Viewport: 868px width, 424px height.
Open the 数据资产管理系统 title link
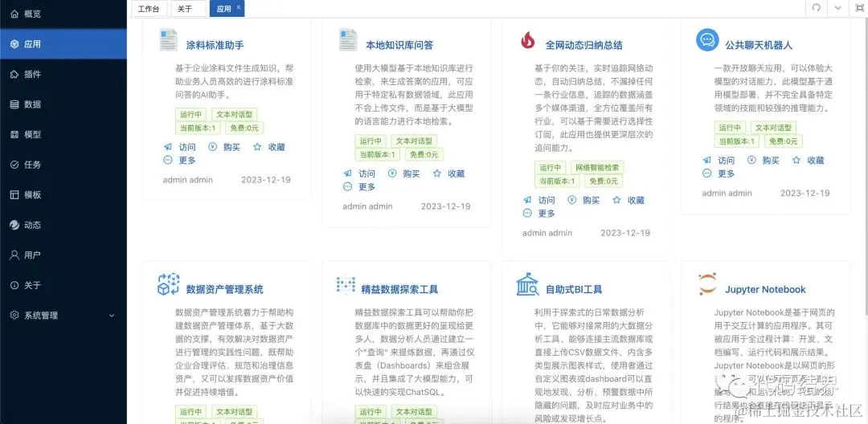pyautogui.click(x=224, y=289)
